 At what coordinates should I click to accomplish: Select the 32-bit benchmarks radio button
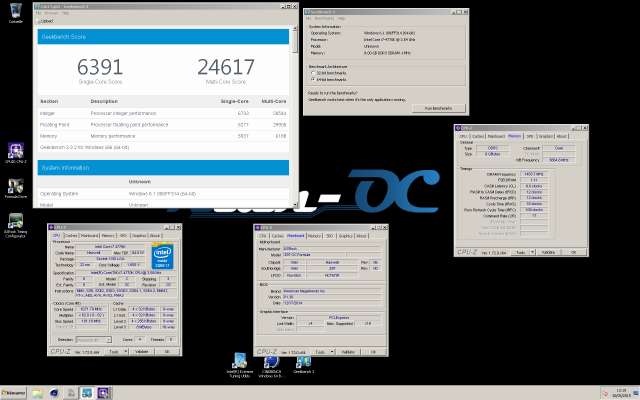[x=313, y=73]
